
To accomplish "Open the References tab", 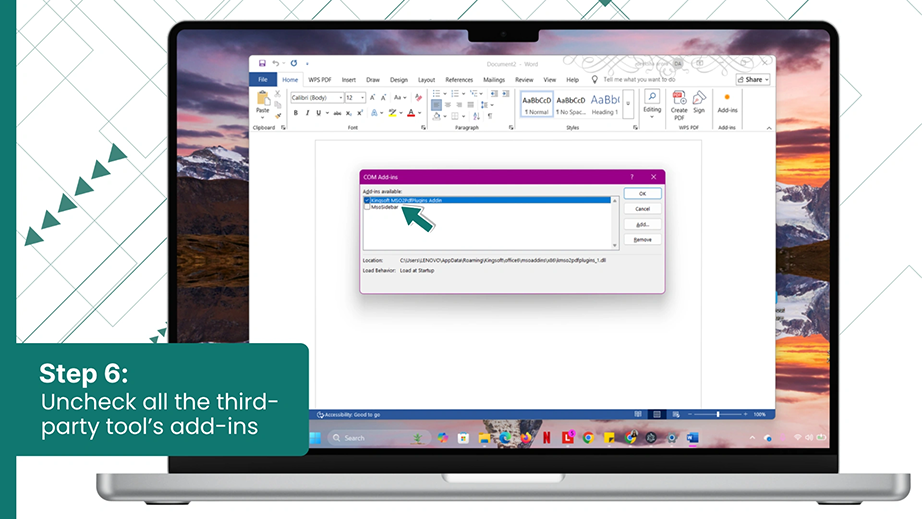I will click(459, 79).
